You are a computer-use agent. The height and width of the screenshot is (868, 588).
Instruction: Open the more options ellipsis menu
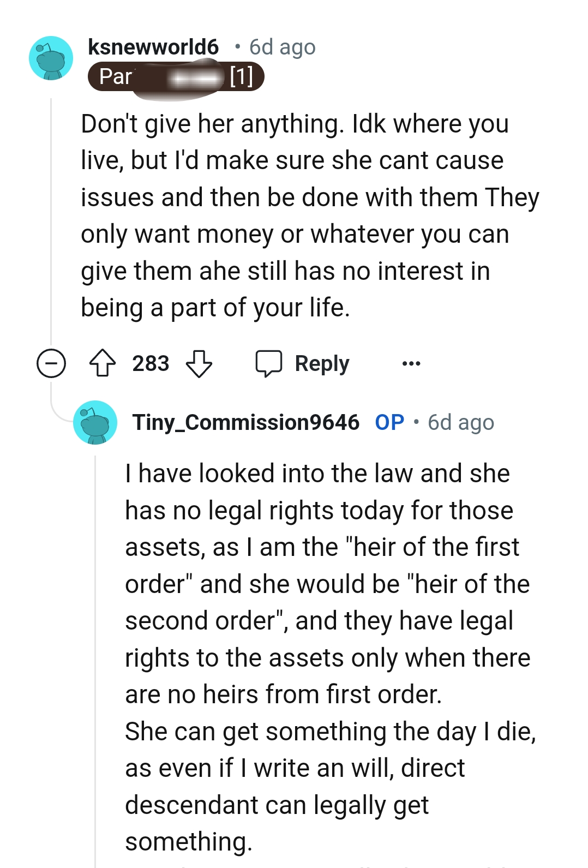pyautogui.click(x=412, y=363)
